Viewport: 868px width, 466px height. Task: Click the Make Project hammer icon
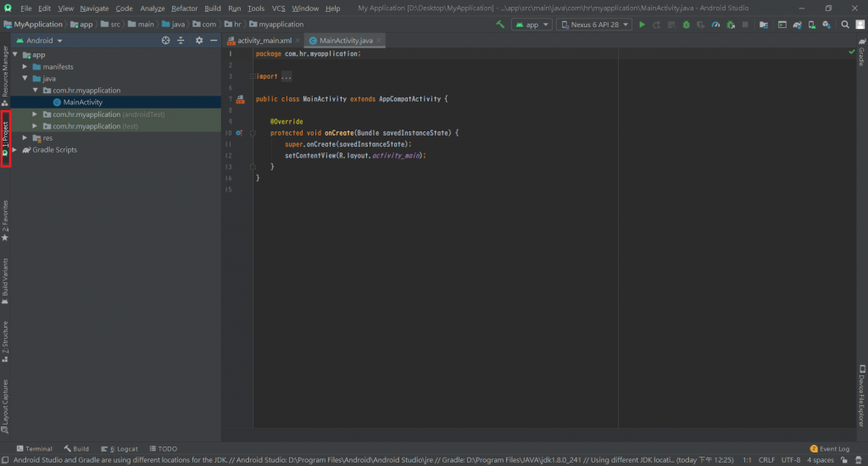[x=501, y=25]
